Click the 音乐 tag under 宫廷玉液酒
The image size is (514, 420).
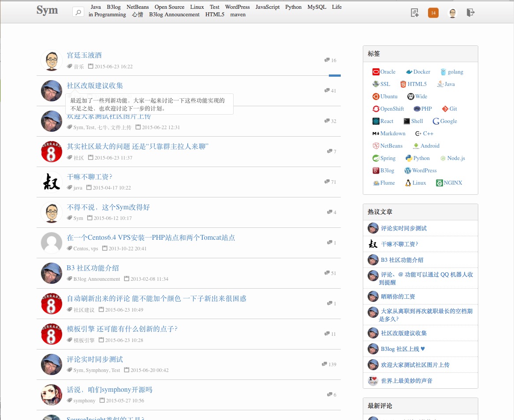[x=78, y=67]
